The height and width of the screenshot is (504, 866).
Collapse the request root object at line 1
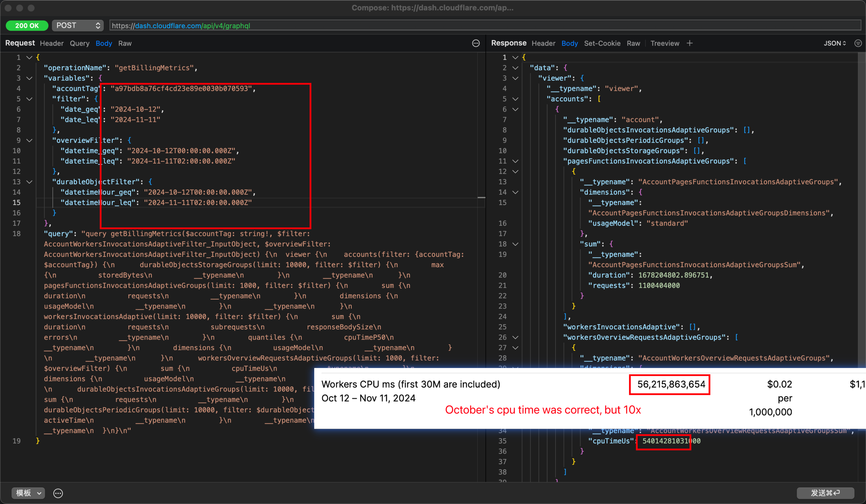(x=30, y=57)
